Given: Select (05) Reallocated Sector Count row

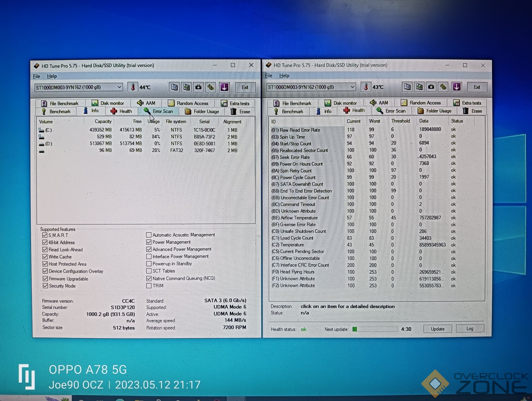Looking at the screenshot, I should point(376,150).
